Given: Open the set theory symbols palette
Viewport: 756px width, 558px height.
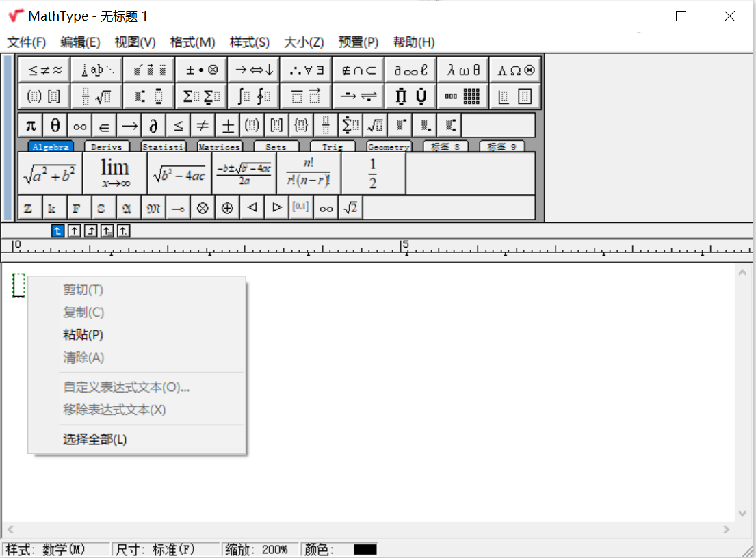Looking at the screenshot, I should [359, 70].
